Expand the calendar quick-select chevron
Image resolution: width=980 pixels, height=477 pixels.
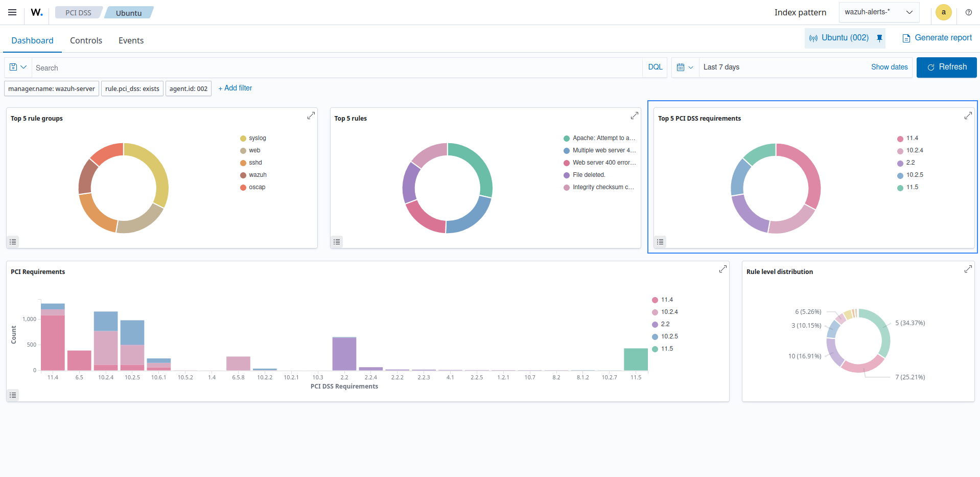(x=690, y=67)
